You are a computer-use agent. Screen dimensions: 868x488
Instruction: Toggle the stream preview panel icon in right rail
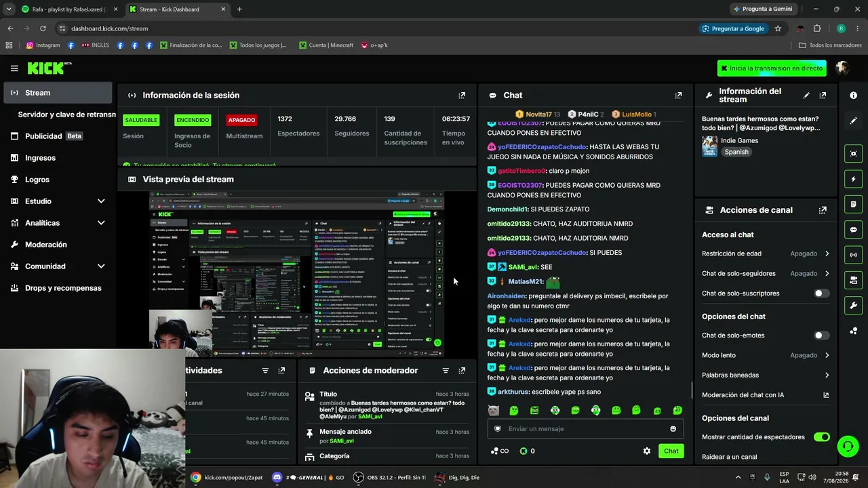[x=853, y=153]
